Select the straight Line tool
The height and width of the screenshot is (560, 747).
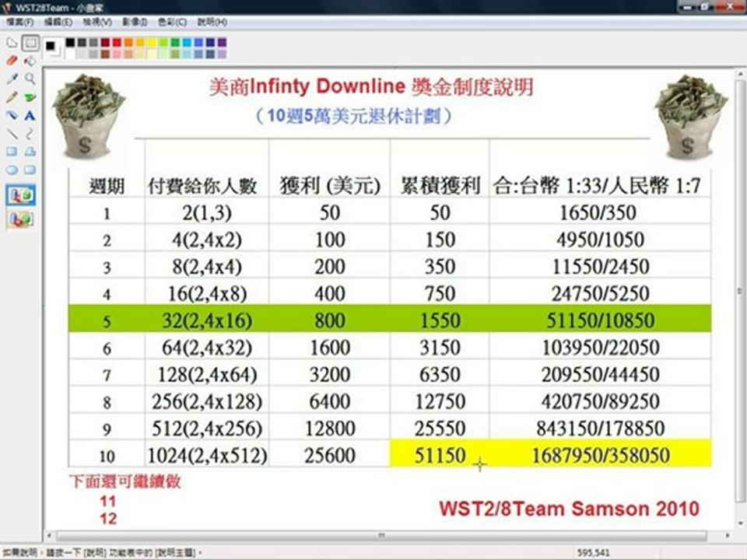(12, 134)
